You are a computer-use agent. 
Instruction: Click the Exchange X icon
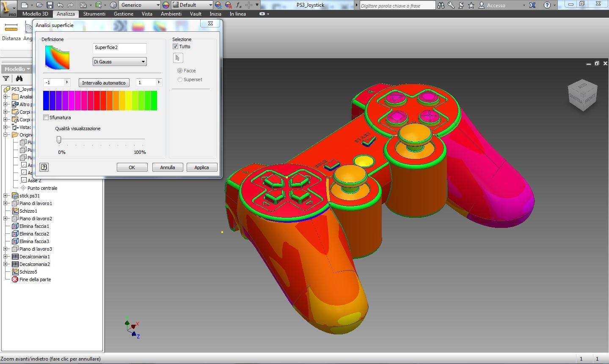[x=532, y=5]
